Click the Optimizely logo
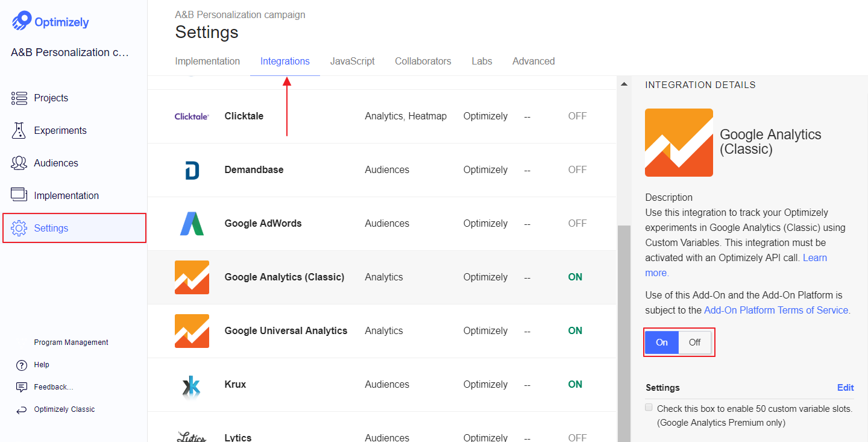868x442 pixels. 50,21
